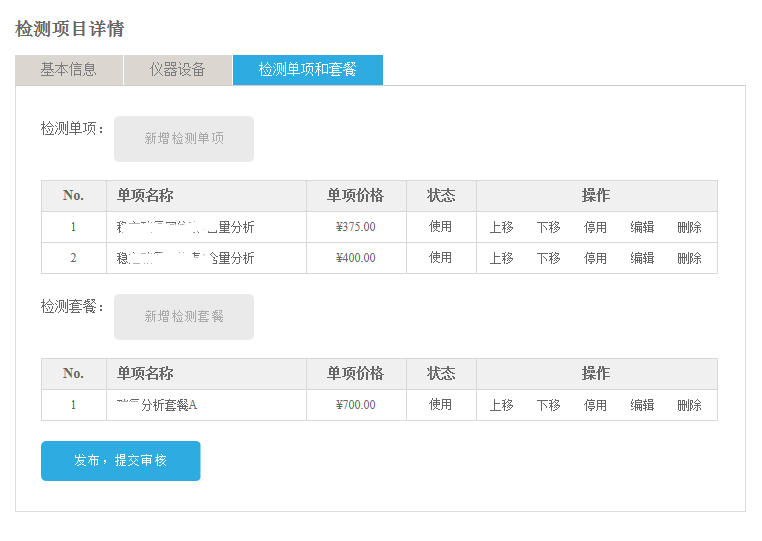The image size is (762, 541).
Task: Open 编辑 for the ¥400.00 item
Action: [x=642, y=258]
